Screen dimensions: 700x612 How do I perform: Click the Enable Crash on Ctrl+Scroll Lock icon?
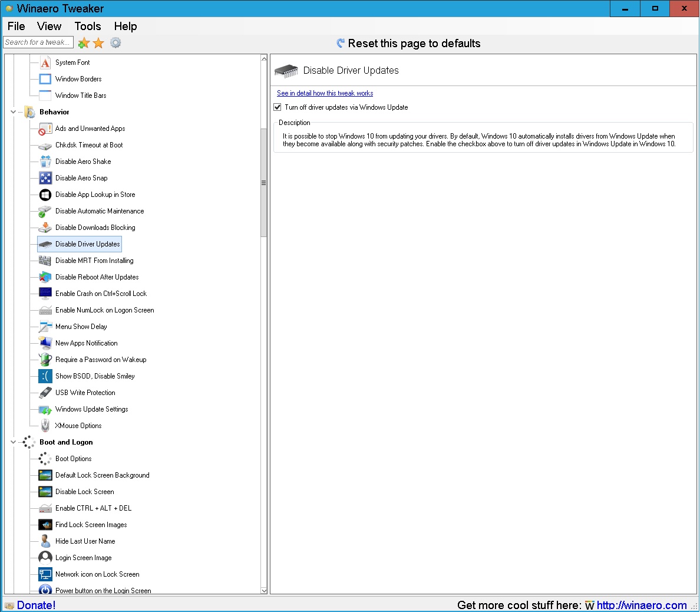pyautogui.click(x=45, y=294)
